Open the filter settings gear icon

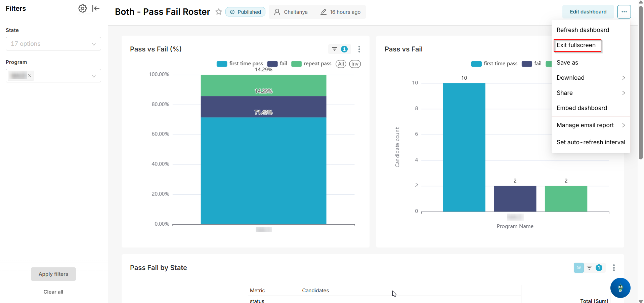coord(83,8)
